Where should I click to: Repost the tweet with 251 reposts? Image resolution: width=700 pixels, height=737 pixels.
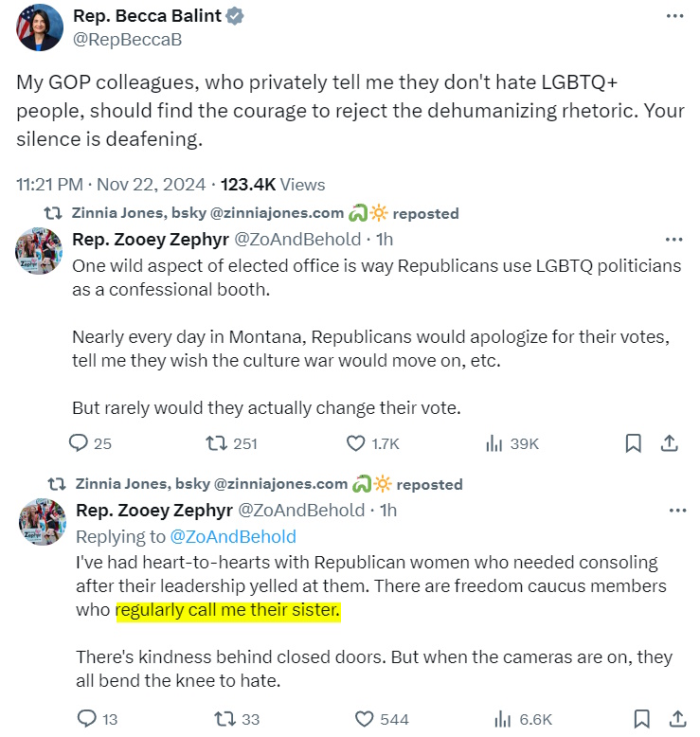[x=216, y=443]
